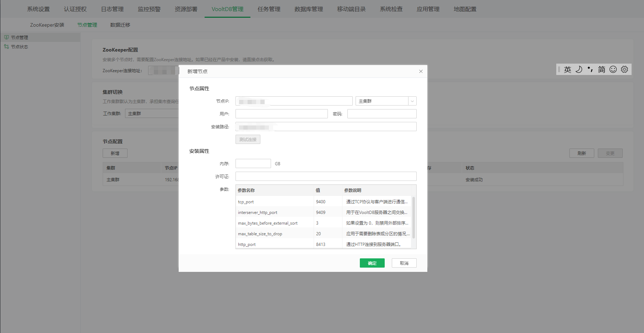This screenshot has width=644, height=333.
Task: Toggle IME simplified Chinese icon
Action: point(601,69)
